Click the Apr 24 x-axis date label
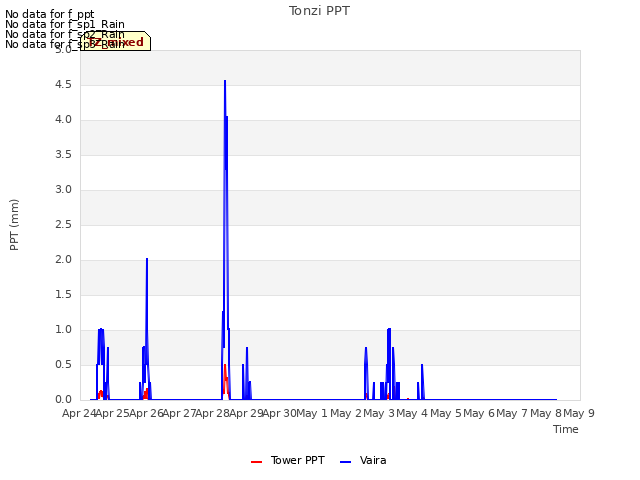640x480 pixels. tap(79, 413)
